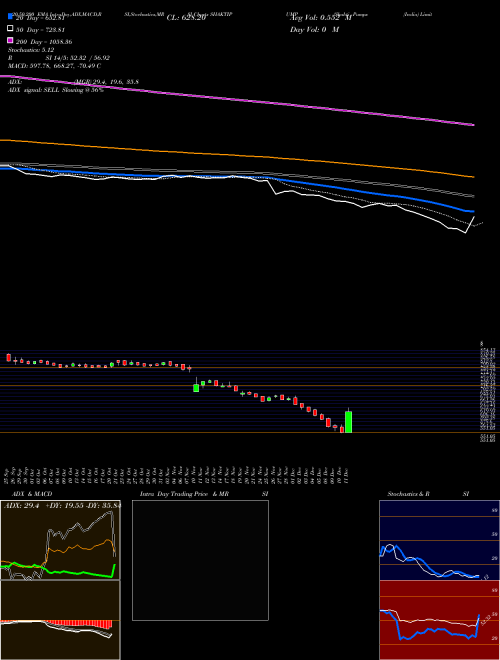Click the empty Intra Day Trading Price chart box
The width and height of the screenshot is (500, 660).
pyautogui.click(x=200, y=560)
